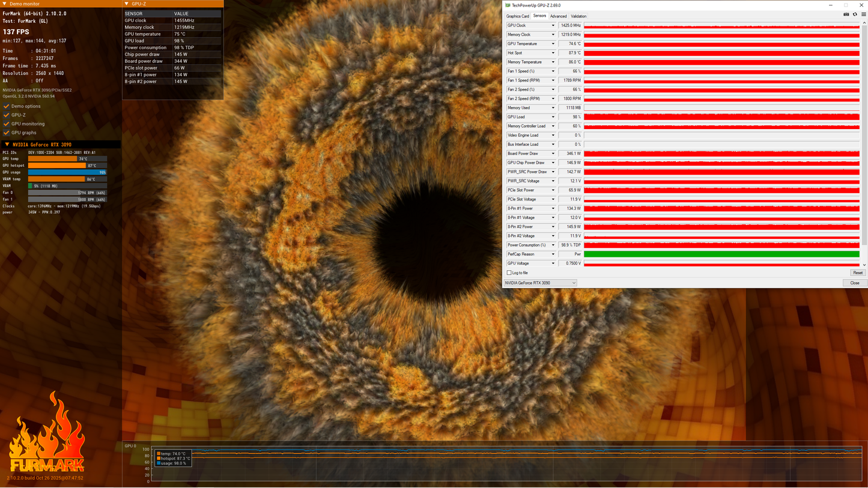Click the Close button at bottom of GPU-Z

coord(855,283)
